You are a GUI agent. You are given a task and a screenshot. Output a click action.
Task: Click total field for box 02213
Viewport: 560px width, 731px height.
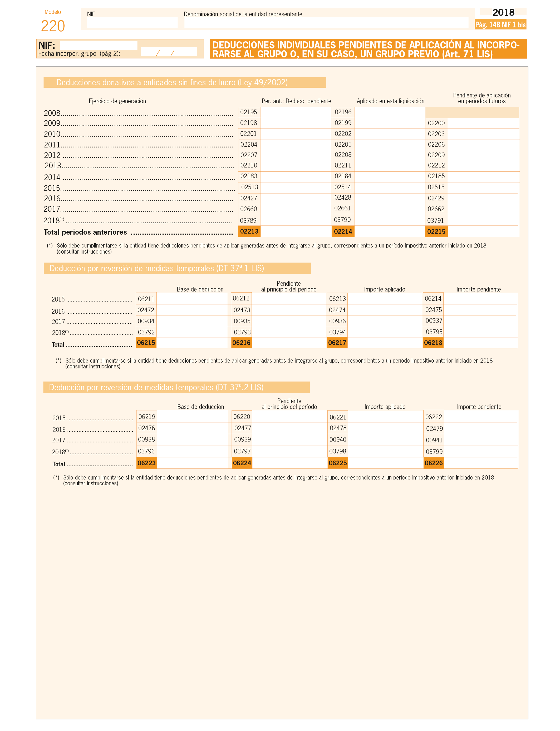tap(296, 231)
